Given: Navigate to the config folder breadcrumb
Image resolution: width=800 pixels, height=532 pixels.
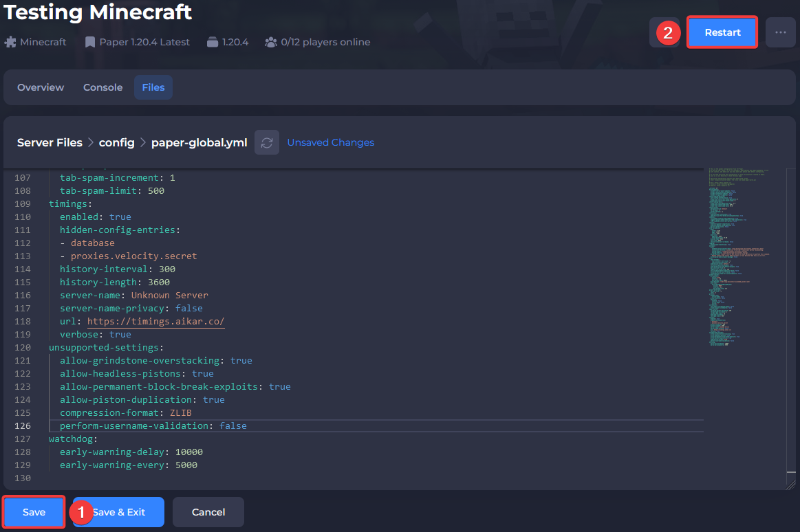Looking at the screenshot, I should click(x=116, y=142).
